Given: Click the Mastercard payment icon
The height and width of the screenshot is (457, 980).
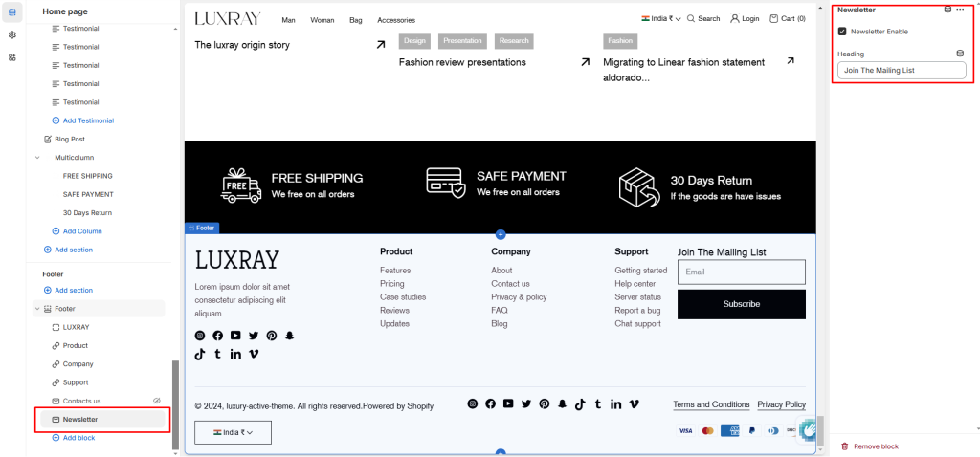Looking at the screenshot, I should [707, 431].
